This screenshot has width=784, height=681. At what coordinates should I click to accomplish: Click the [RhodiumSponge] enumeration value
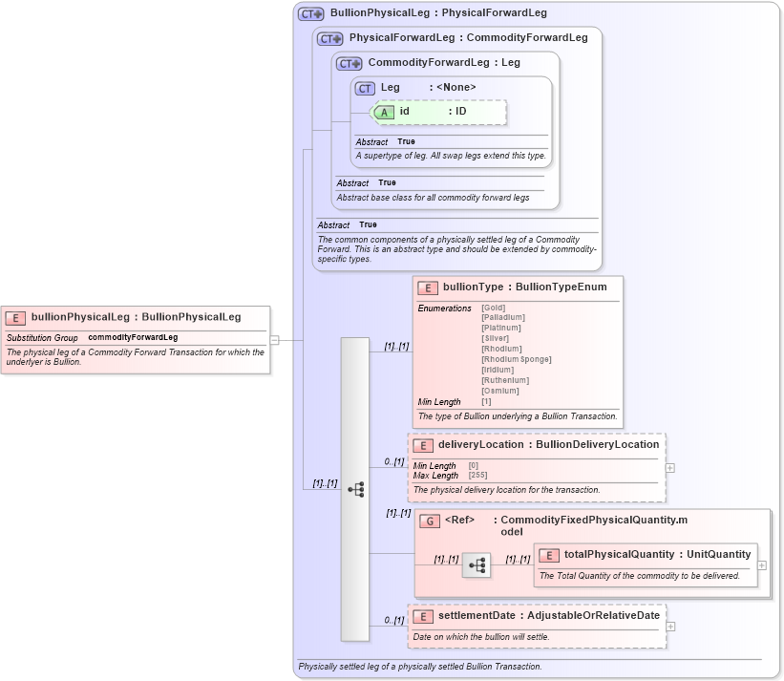(517, 359)
